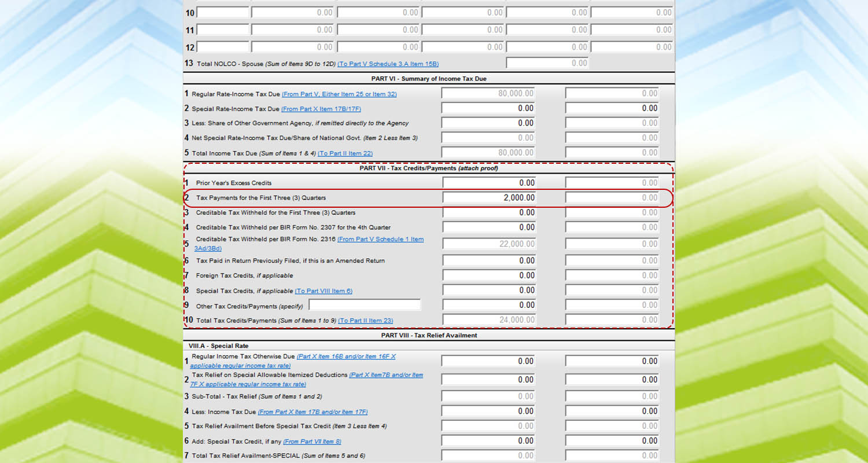Select Part VII Special Tax Credits first amount field

(x=489, y=290)
